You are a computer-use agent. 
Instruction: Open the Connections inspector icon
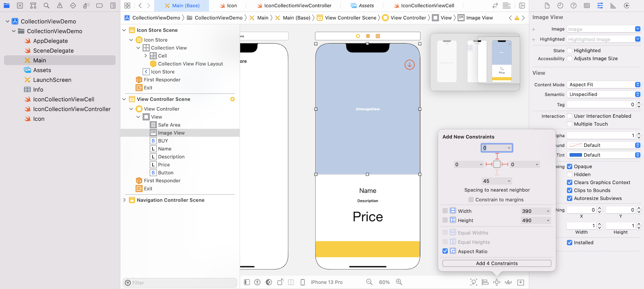point(627,6)
